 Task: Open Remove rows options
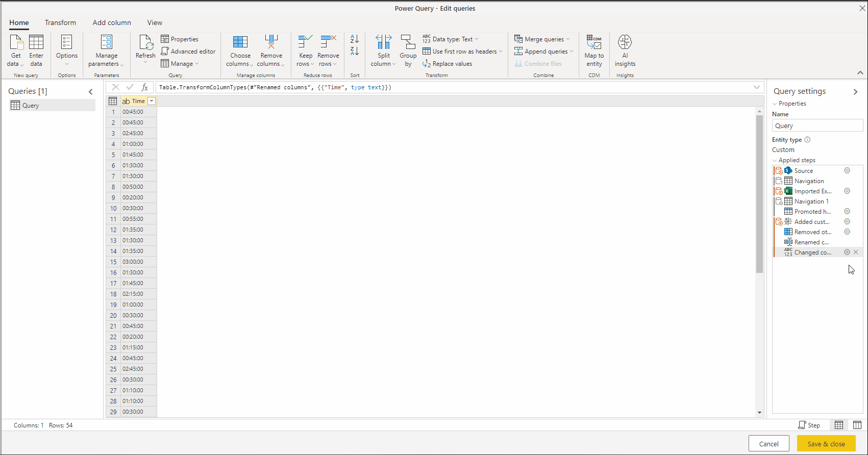click(328, 50)
